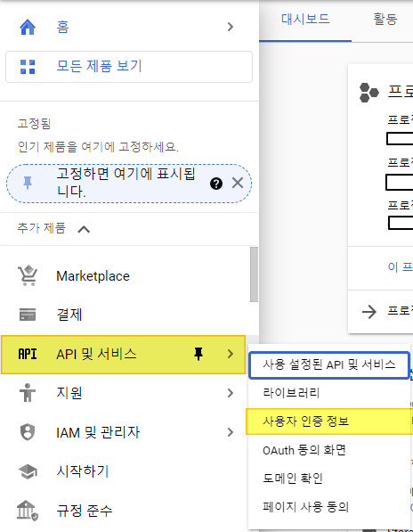Expand the 지원 submenu chevron

click(x=231, y=393)
